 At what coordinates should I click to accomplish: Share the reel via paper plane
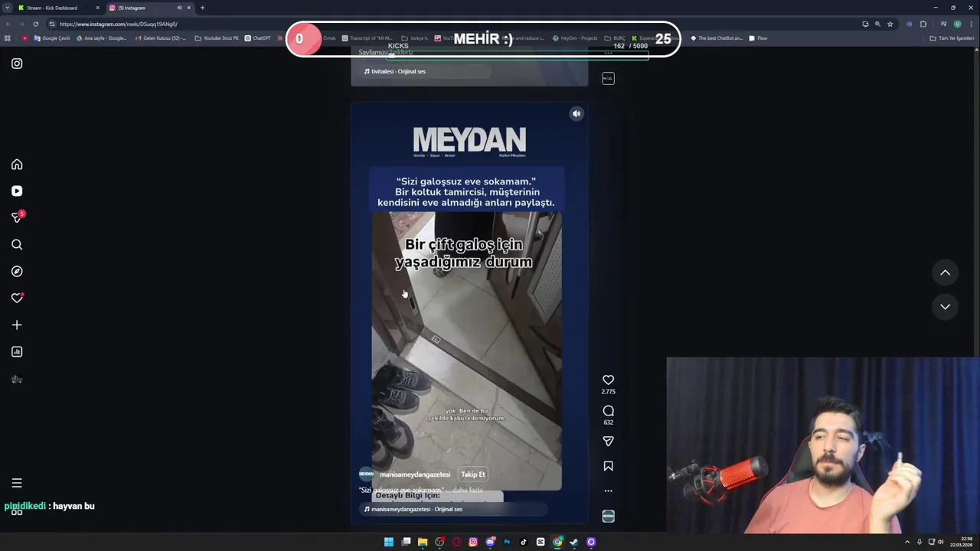[608, 442]
